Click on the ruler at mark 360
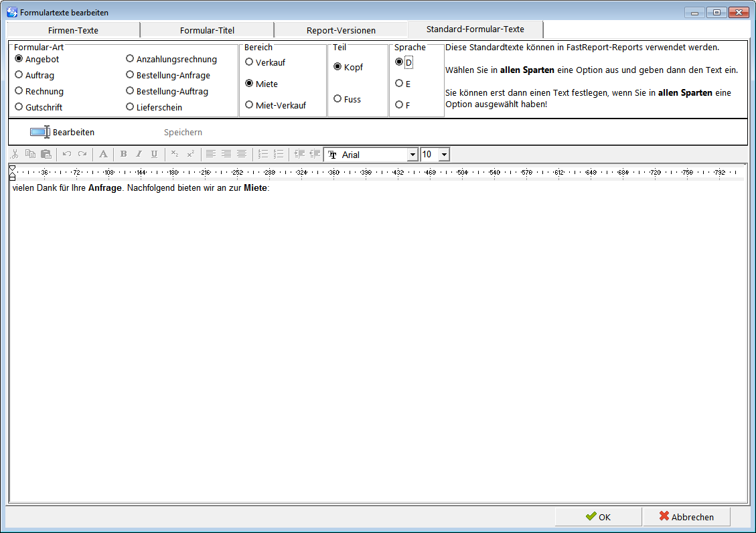 point(333,172)
